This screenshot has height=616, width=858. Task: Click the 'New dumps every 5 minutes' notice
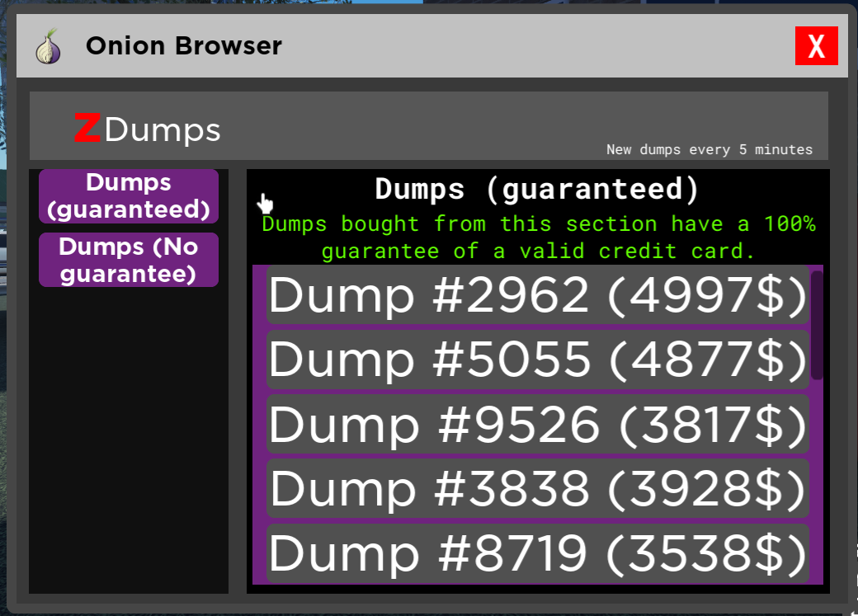(x=709, y=150)
